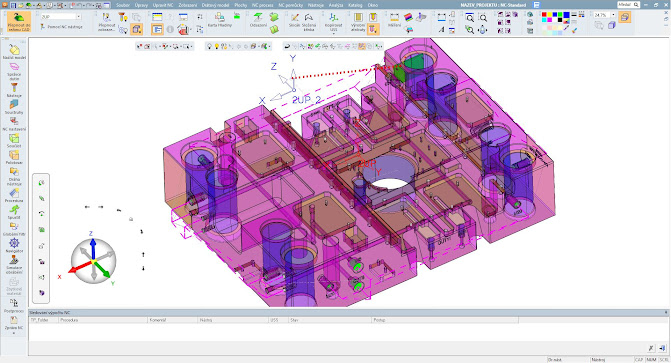Open Plochy menu
The image size is (671, 363).
click(240, 5)
